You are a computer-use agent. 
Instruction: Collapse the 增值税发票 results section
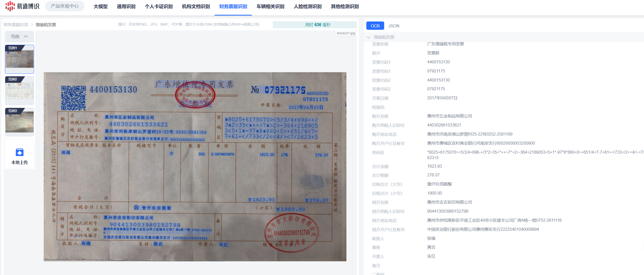point(369,37)
